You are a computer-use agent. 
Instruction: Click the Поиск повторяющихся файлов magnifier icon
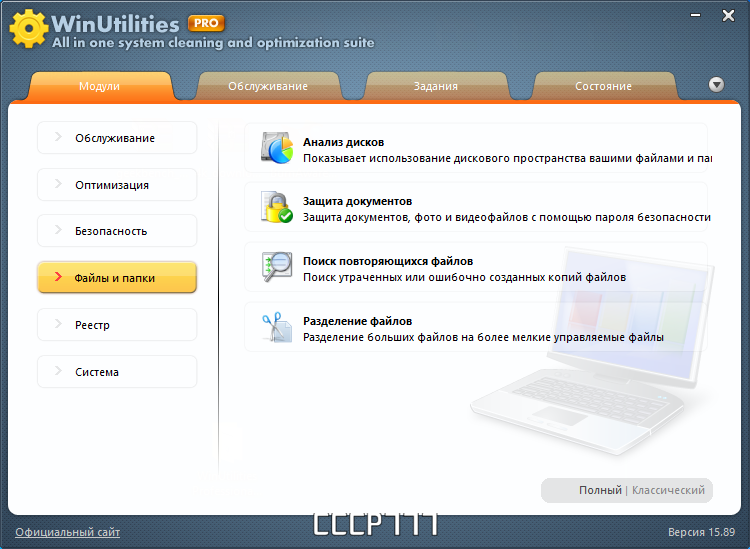(277, 267)
